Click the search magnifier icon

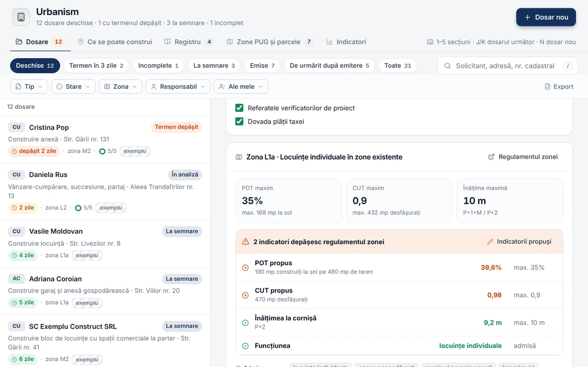[447, 66]
